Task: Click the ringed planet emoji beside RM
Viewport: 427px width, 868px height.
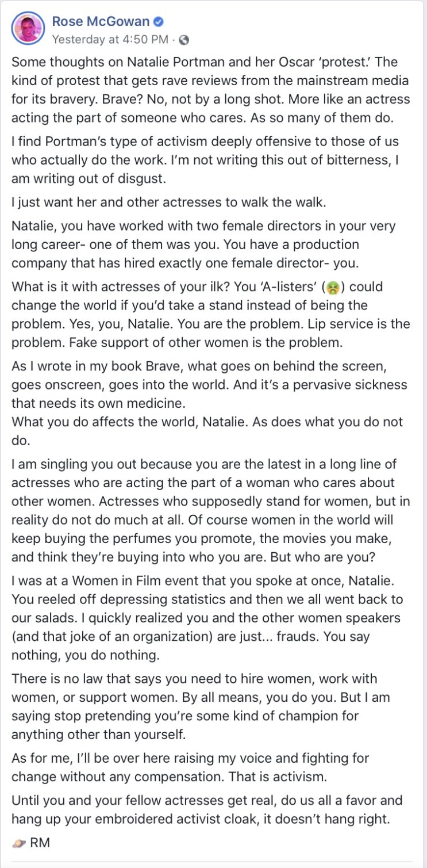Action: coord(19,843)
